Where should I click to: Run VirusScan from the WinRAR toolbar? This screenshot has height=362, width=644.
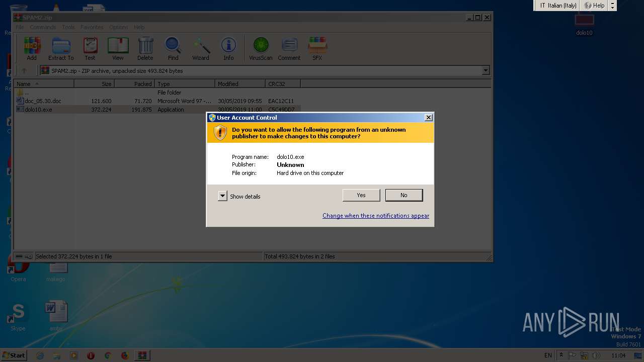tap(261, 49)
